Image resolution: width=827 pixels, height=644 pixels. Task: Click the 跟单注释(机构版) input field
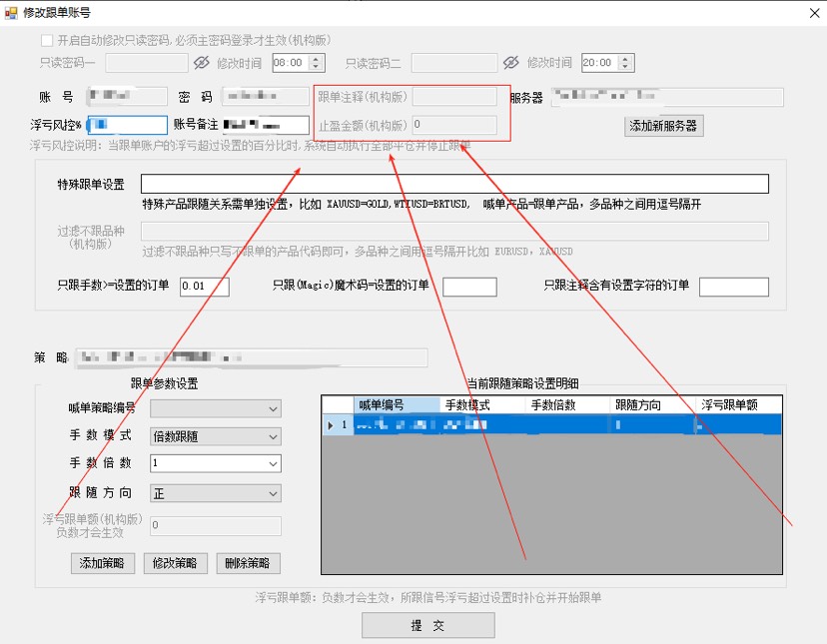coord(454,97)
